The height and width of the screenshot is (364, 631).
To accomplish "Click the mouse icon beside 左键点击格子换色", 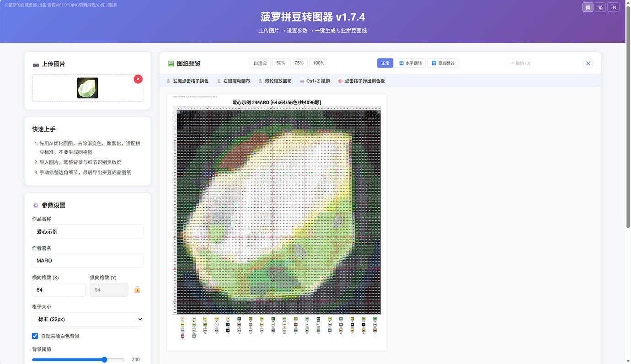I will click(x=169, y=81).
